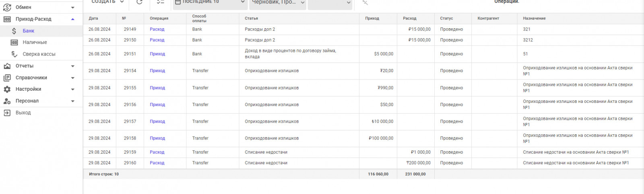Sort by the № column header
The height and width of the screenshot is (194, 644).
pyautogui.click(x=124, y=19)
